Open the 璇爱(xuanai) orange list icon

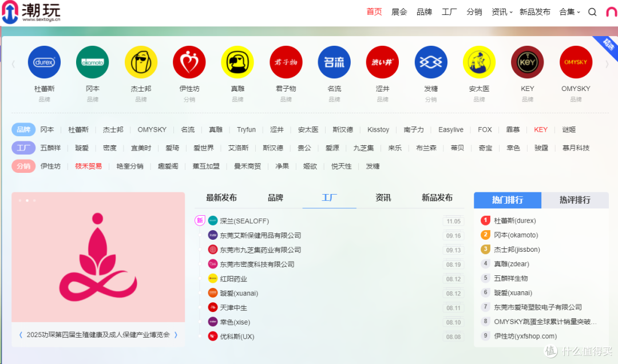click(213, 293)
